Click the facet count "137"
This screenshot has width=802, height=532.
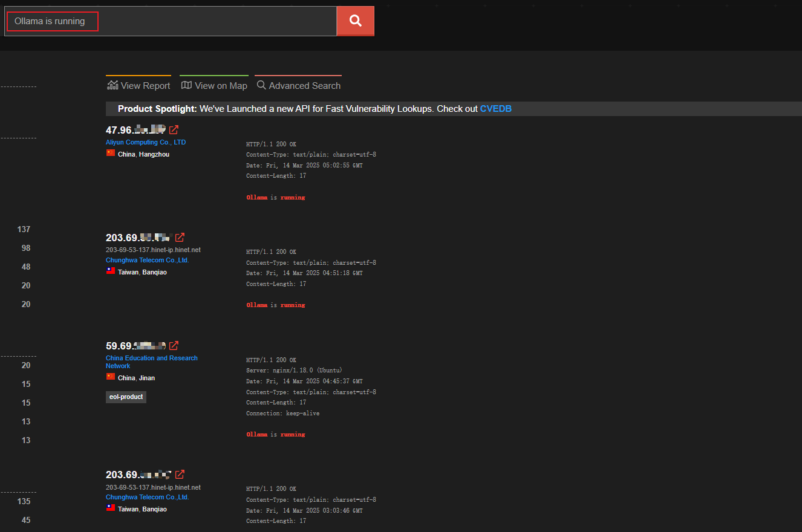tap(24, 229)
